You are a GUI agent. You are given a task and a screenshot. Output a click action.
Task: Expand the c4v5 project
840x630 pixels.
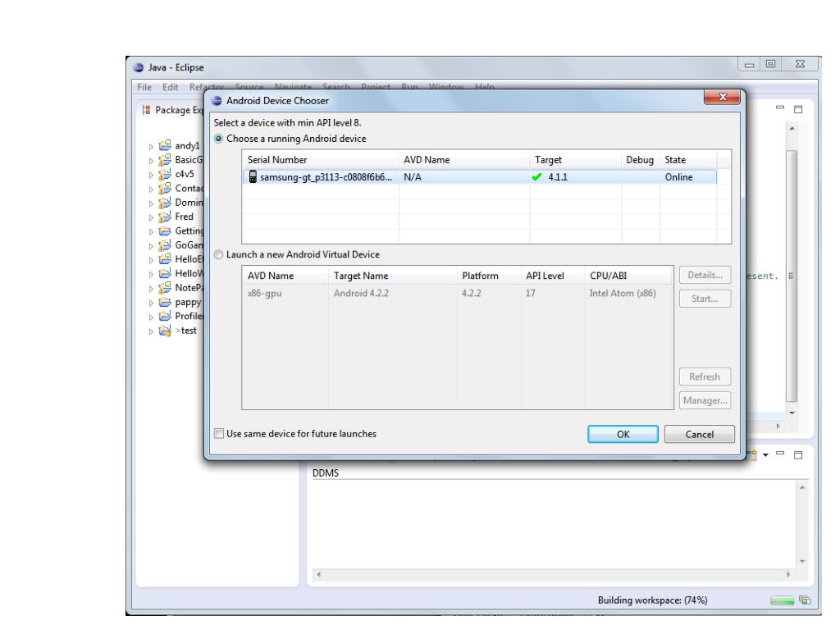point(151,176)
